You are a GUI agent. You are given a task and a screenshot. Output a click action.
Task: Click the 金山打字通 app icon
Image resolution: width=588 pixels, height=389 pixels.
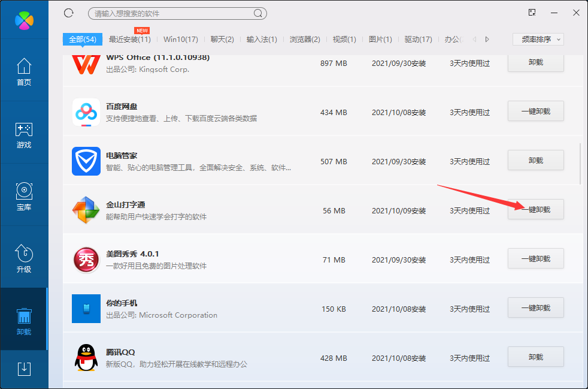pos(86,210)
